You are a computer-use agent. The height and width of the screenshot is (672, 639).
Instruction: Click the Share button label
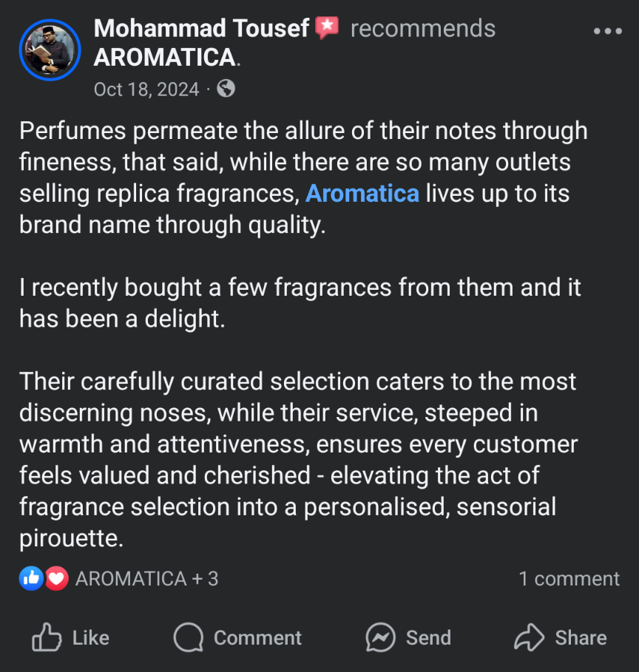click(581, 638)
